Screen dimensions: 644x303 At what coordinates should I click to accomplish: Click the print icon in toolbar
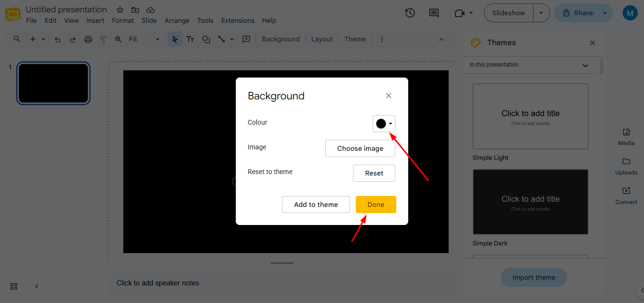click(x=88, y=39)
